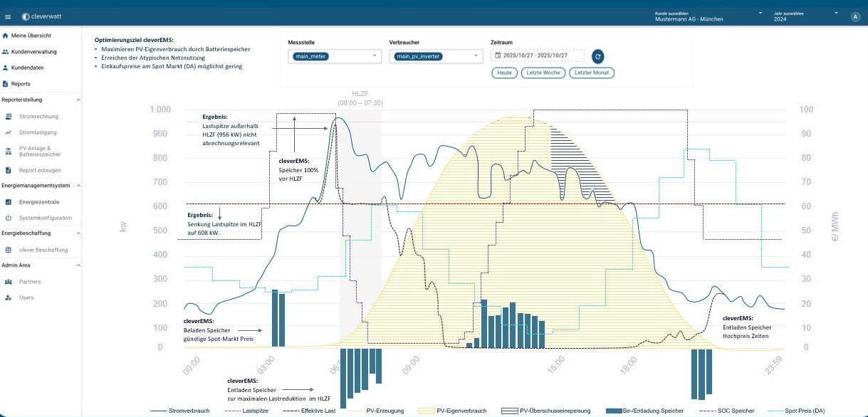Image resolution: width=868 pixels, height=417 pixels.
Task: Open PV-Anlage & Batteriespeicher report
Action: pyautogui.click(x=41, y=151)
